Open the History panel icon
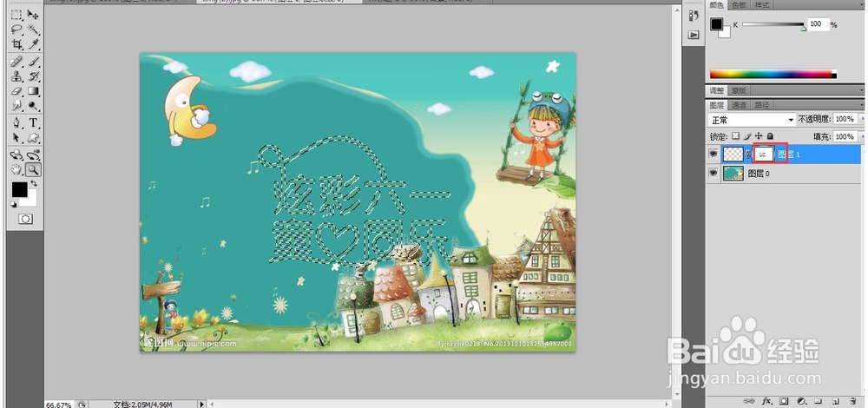This screenshot has width=868, height=408. pyautogui.click(x=694, y=16)
